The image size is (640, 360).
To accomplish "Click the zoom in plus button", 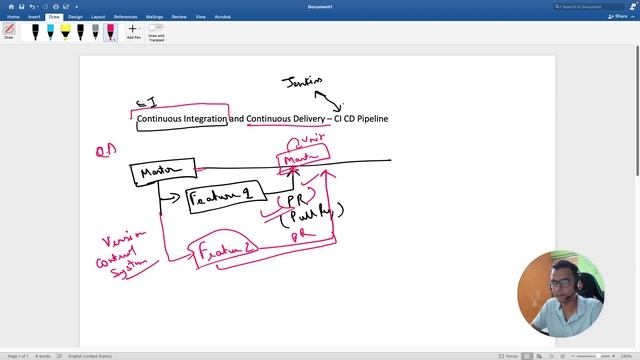I will (613, 356).
